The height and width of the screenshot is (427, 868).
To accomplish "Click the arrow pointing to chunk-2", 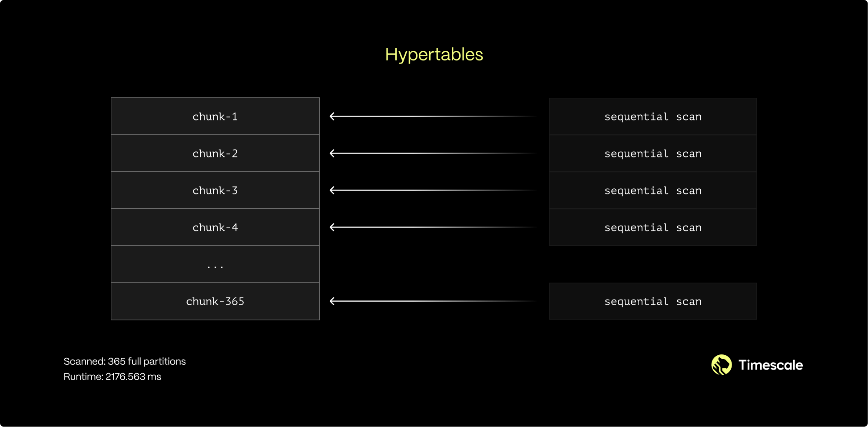I will point(432,153).
